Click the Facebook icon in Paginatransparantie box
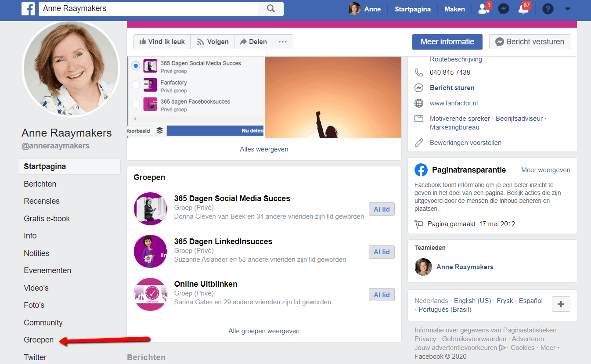This screenshot has height=364, width=591. tap(421, 170)
